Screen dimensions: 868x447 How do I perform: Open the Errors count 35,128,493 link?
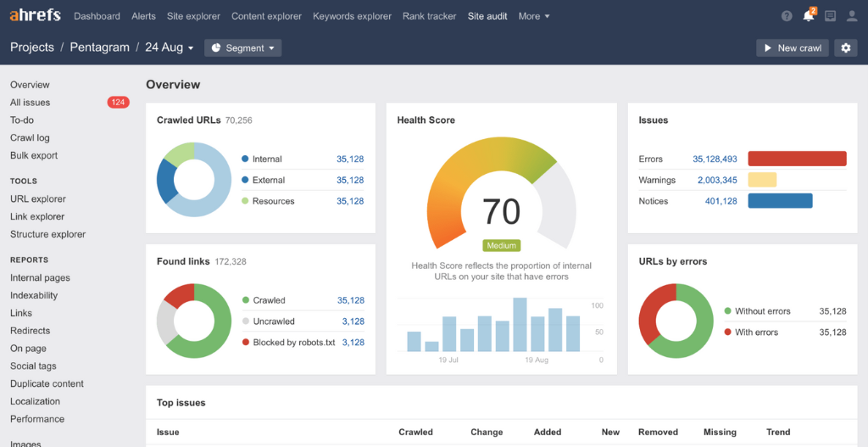(x=715, y=159)
